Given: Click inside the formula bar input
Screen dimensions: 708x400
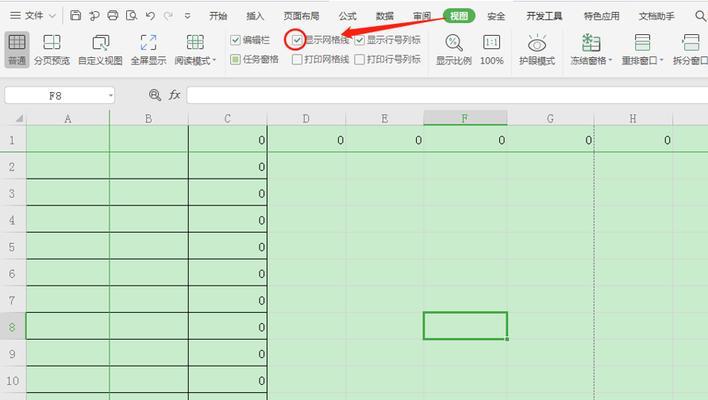Looking at the screenshot, I should tap(447, 95).
